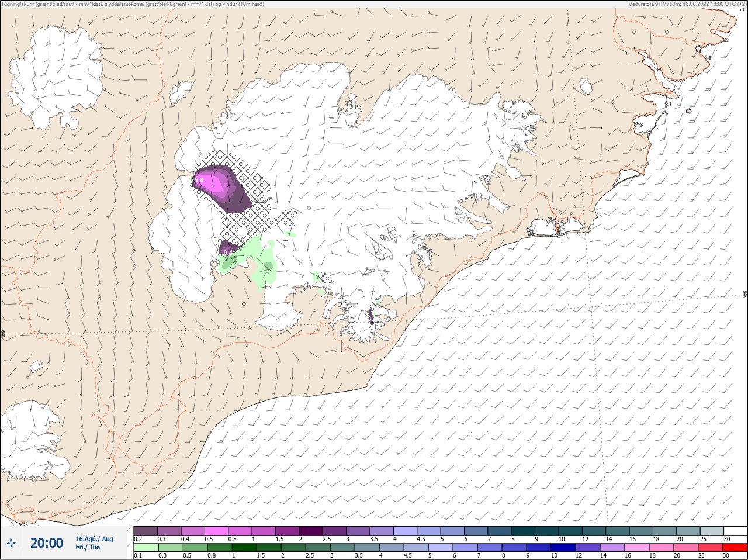Select top legend swatch between 0.2 and 0.3
Image resolution: width=748 pixels, height=560 pixels.
[146, 531]
